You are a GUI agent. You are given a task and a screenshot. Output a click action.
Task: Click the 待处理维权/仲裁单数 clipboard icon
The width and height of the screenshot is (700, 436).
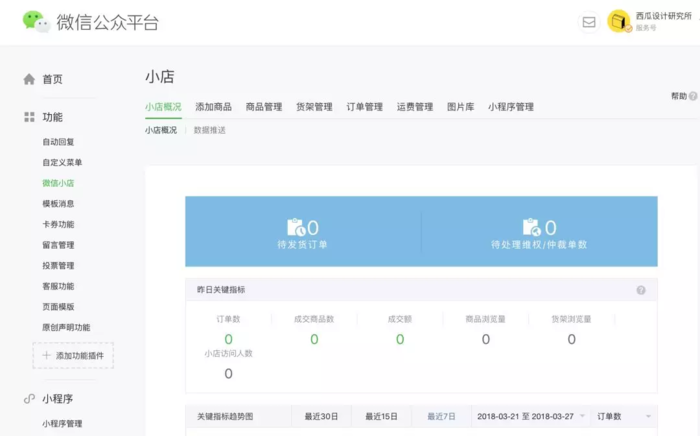(x=532, y=227)
